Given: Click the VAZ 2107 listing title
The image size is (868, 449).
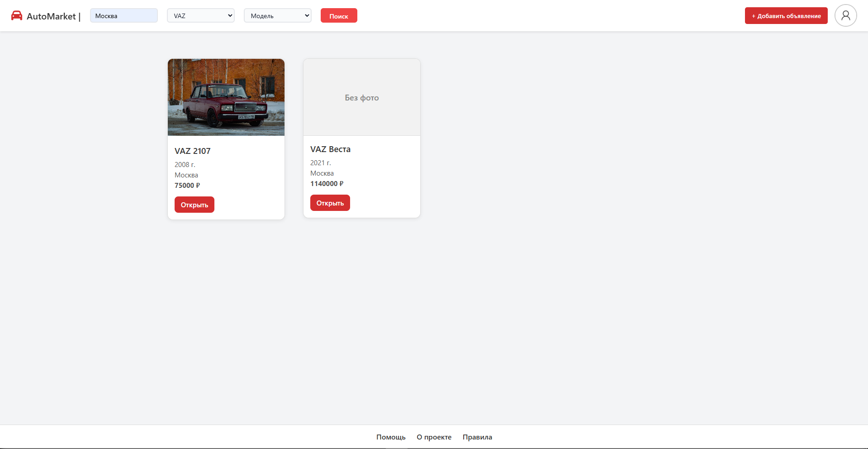Looking at the screenshot, I should pyautogui.click(x=193, y=151).
